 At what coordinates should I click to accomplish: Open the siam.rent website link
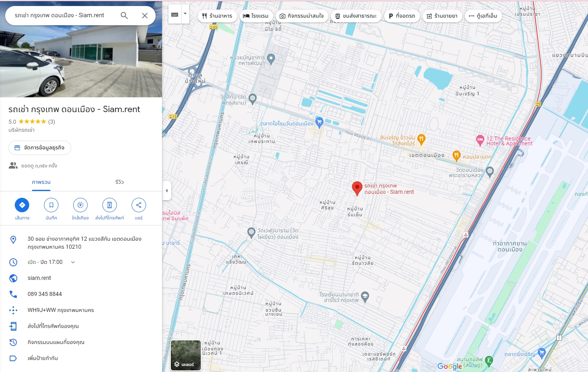39,278
